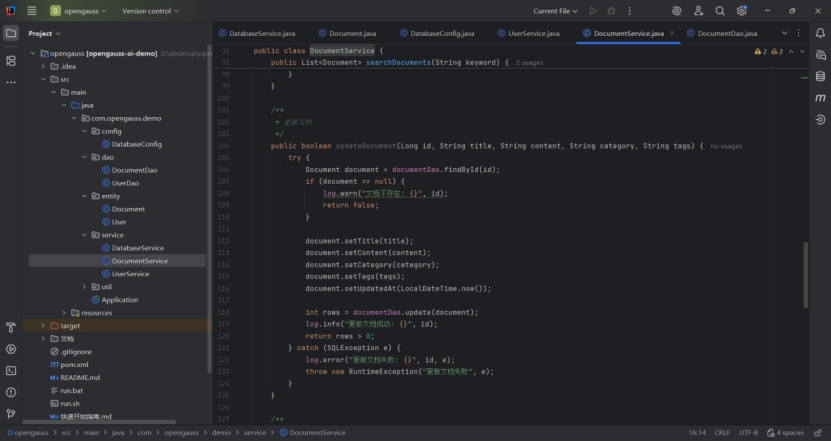Open the AI chat tool window on right
831x442 pixels.
pos(820,55)
